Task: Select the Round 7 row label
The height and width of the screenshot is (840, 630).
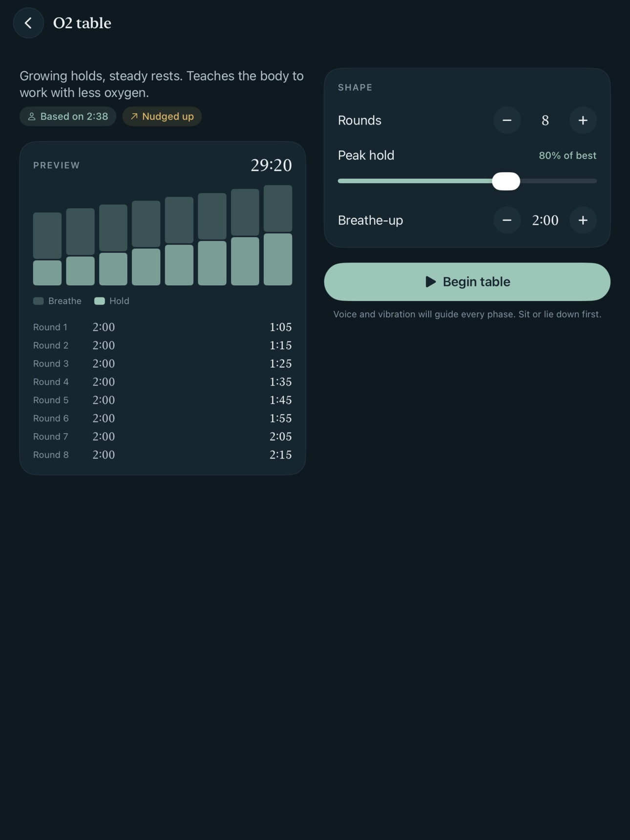Action: [51, 437]
